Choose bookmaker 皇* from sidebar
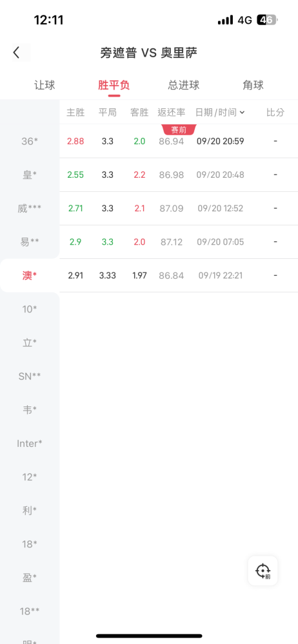Viewport: 298px width, 644px height. tap(30, 175)
